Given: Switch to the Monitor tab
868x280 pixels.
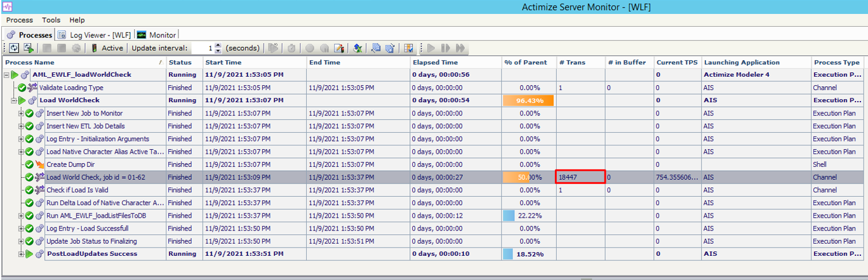Looking at the screenshot, I should click(x=157, y=35).
